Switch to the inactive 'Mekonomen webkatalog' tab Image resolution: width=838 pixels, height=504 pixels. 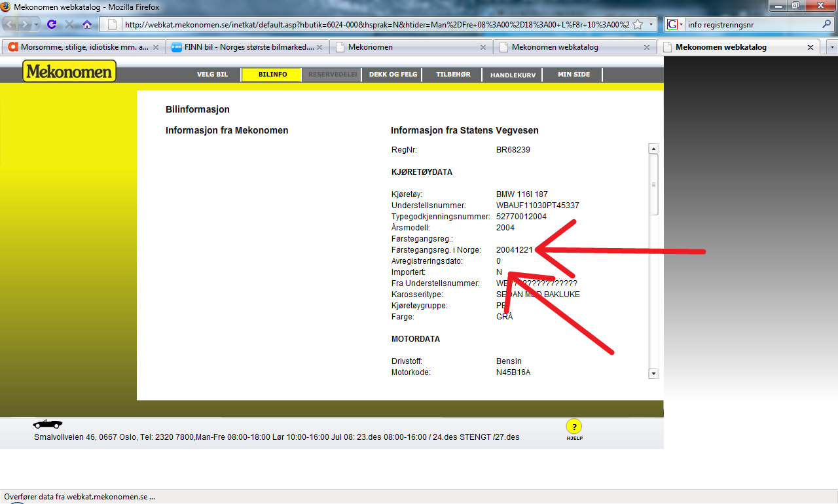point(574,47)
